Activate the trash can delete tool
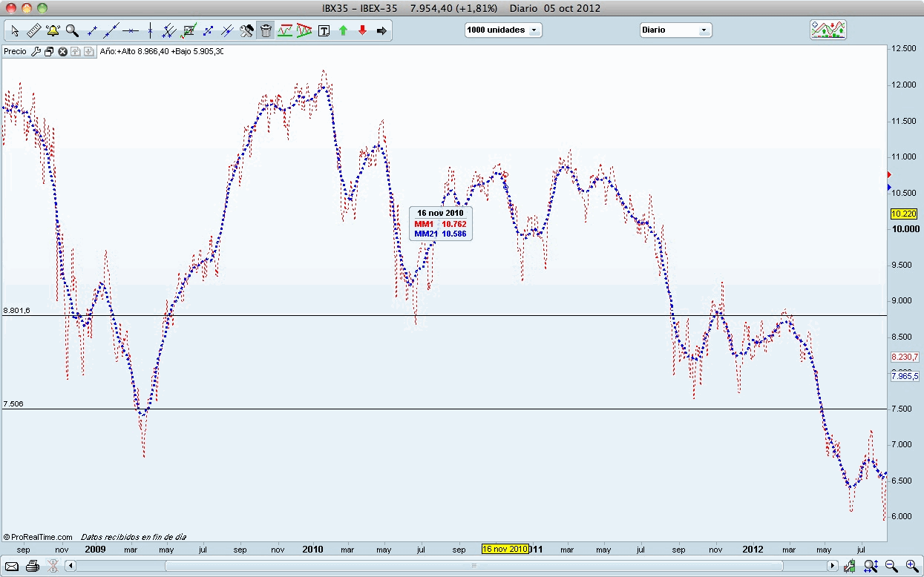 (266, 30)
